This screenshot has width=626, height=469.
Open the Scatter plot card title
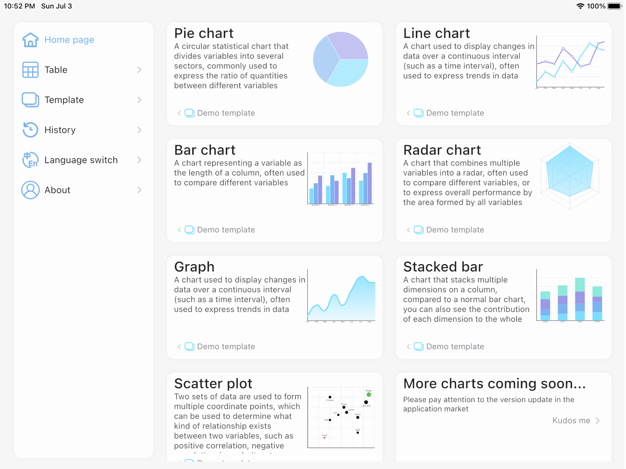(213, 384)
